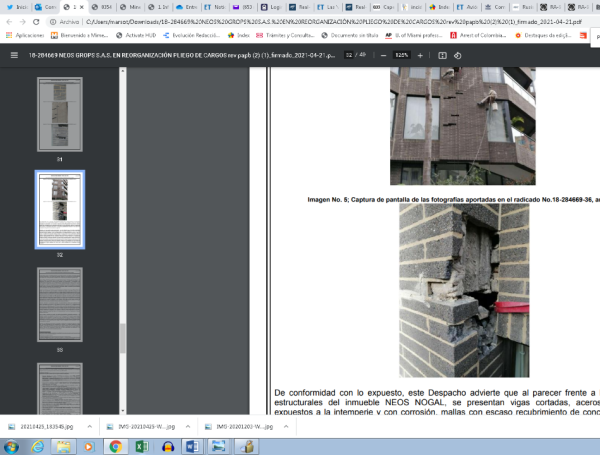Edit the PDF zoom percentage field
This screenshot has height=455, width=600.
(x=402, y=55)
